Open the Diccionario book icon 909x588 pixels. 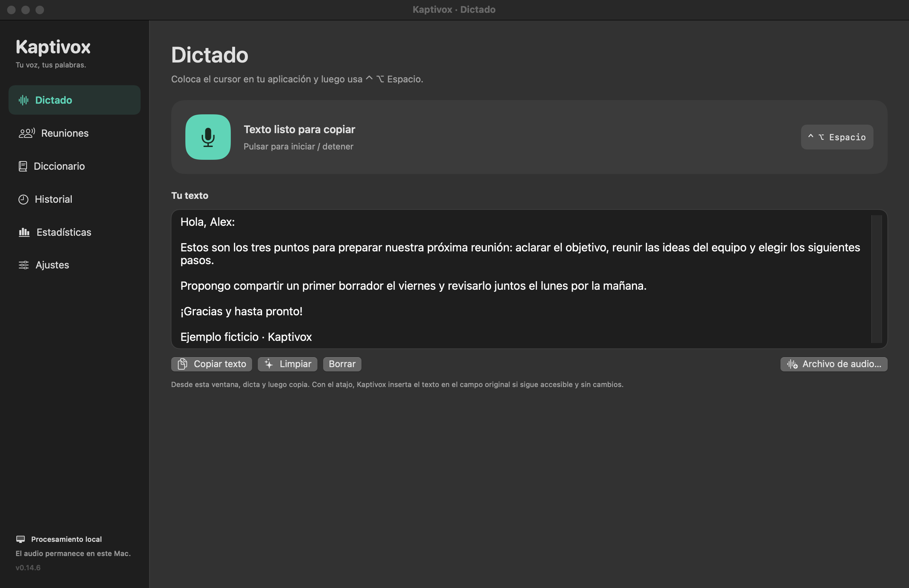tap(23, 166)
